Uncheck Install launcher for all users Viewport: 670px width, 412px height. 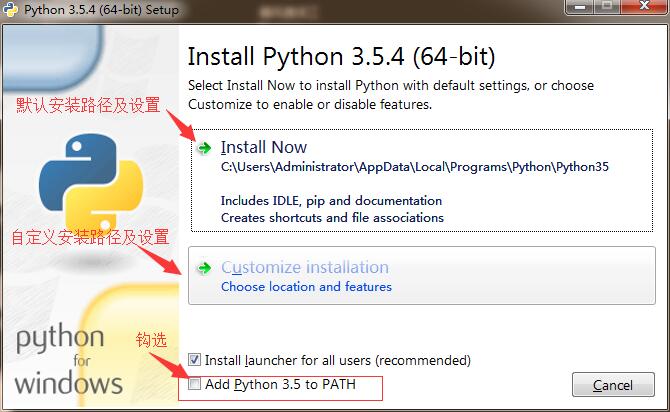pos(195,360)
